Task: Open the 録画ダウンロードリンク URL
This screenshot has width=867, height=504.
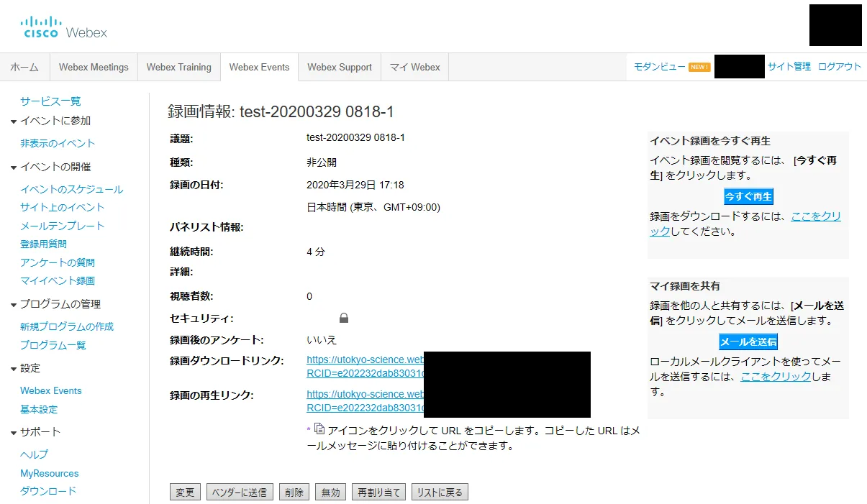Action: [x=365, y=359]
